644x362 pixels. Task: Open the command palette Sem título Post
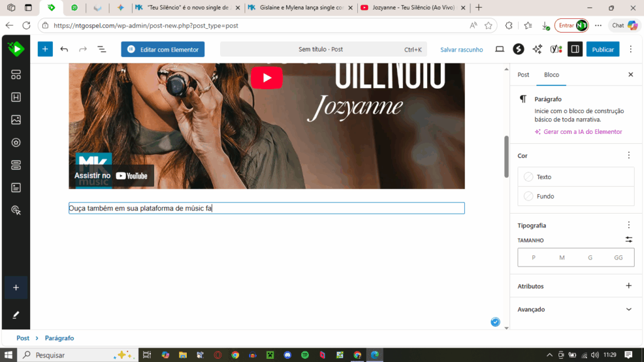323,49
